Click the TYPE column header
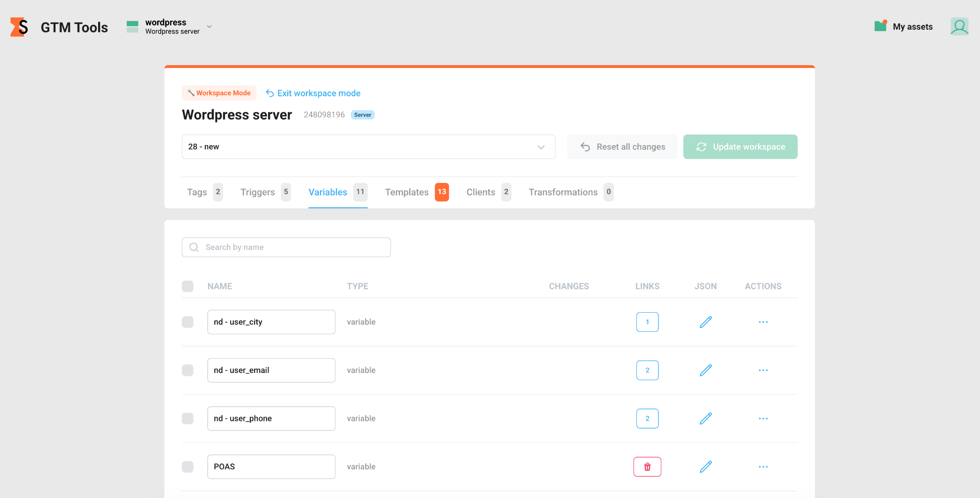Viewport: 980px width, 498px height. (357, 286)
